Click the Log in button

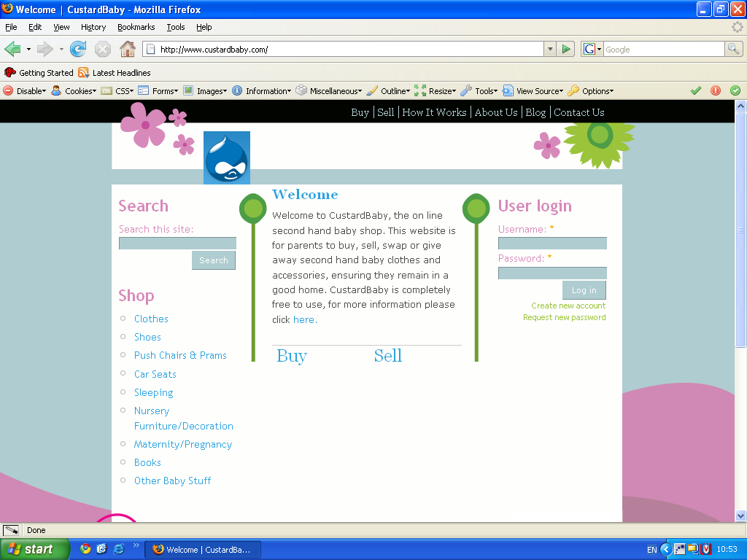(x=584, y=290)
